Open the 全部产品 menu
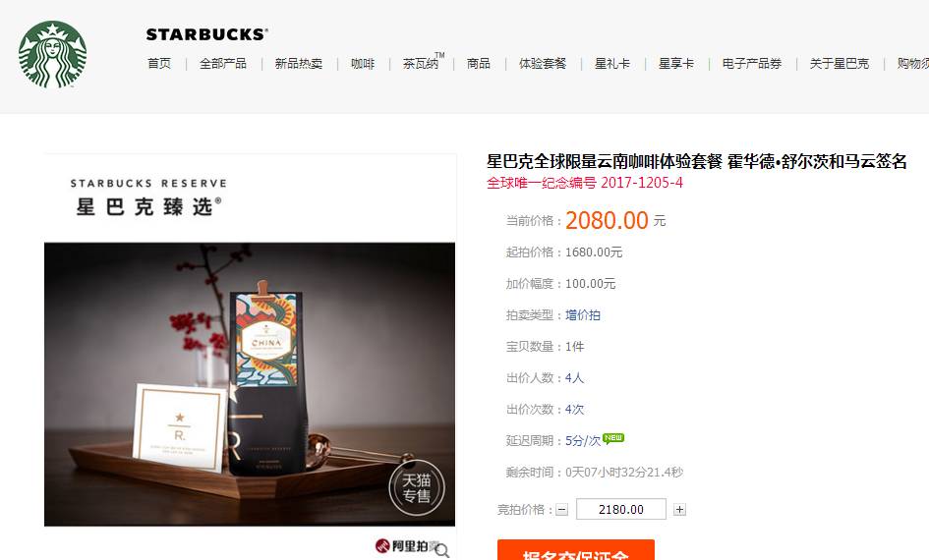Viewport: 929px width, 560px height. pos(223,63)
